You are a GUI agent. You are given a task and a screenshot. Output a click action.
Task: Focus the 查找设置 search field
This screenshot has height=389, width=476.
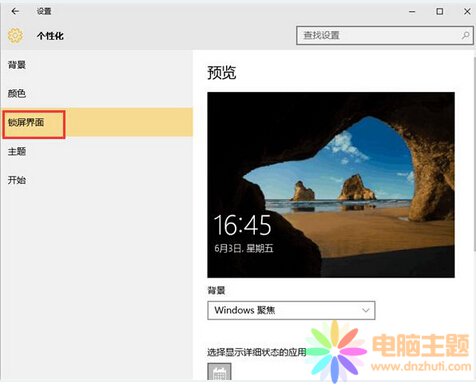coord(384,35)
